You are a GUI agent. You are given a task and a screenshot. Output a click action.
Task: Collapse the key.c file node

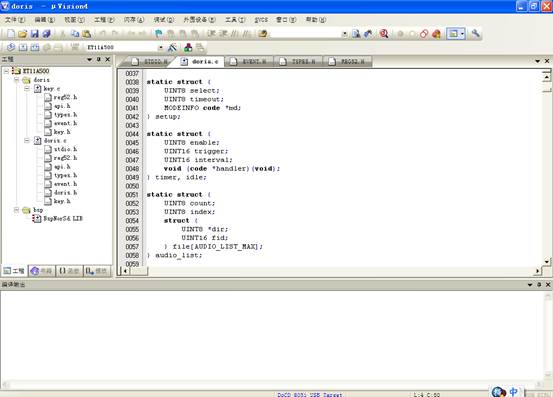point(27,89)
